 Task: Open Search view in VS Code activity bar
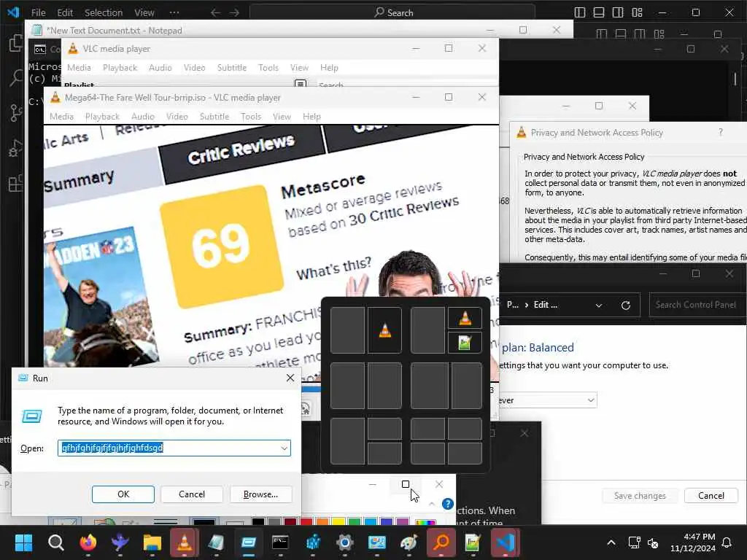point(15,77)
